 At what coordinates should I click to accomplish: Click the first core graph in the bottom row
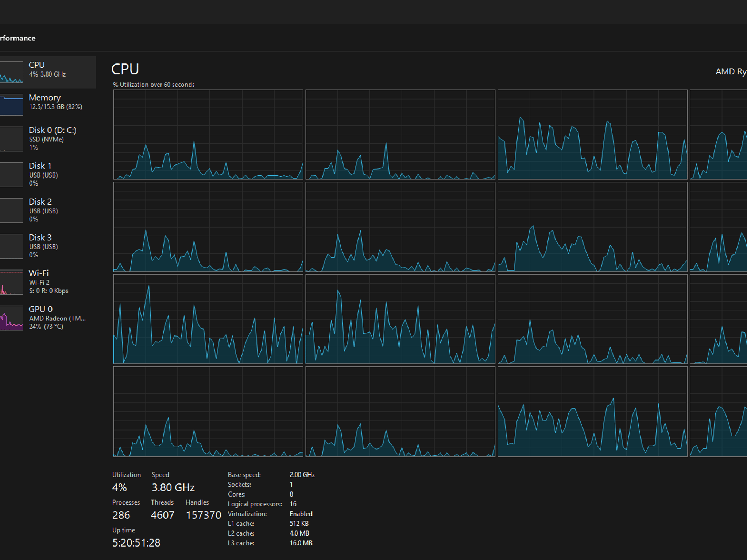pos(208,412)
